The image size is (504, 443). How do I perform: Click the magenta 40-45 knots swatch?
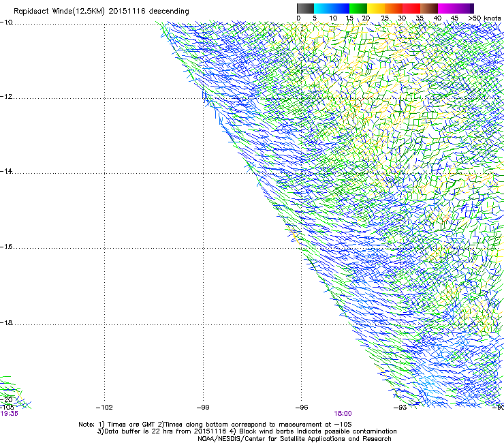click(447, 8)
